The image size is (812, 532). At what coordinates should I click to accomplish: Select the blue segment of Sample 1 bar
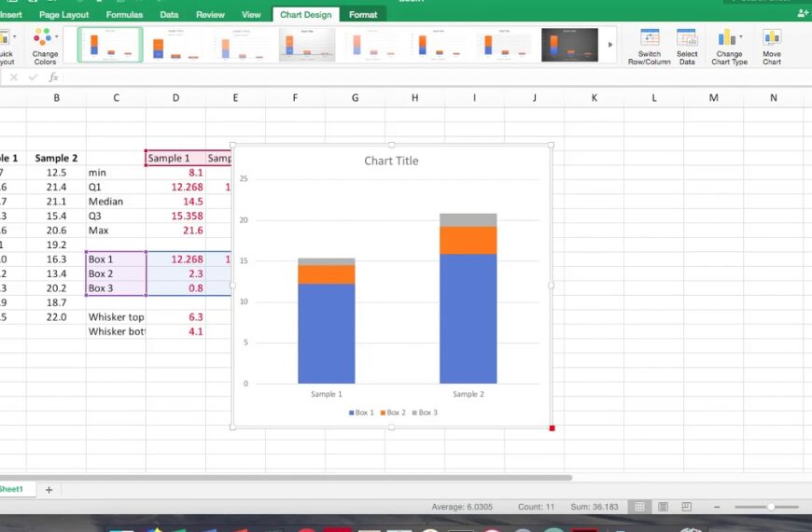(327, 333)
